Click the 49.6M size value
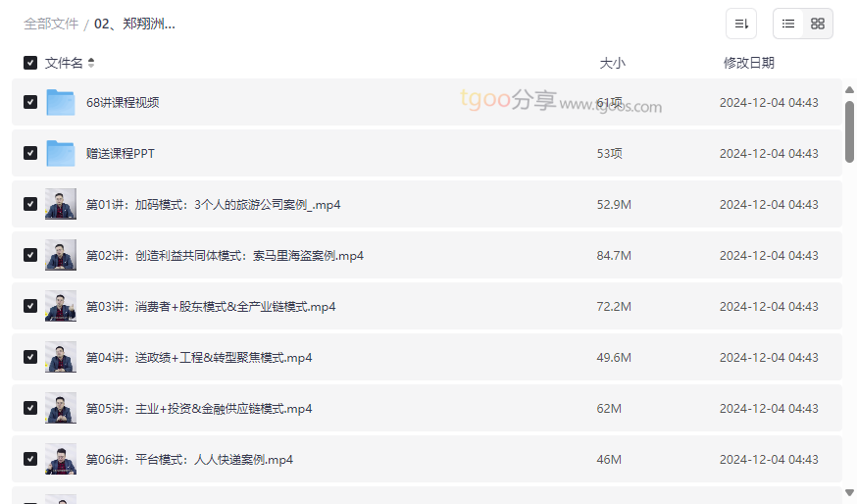This screenshot has width=857, height=504. [614, 358]
